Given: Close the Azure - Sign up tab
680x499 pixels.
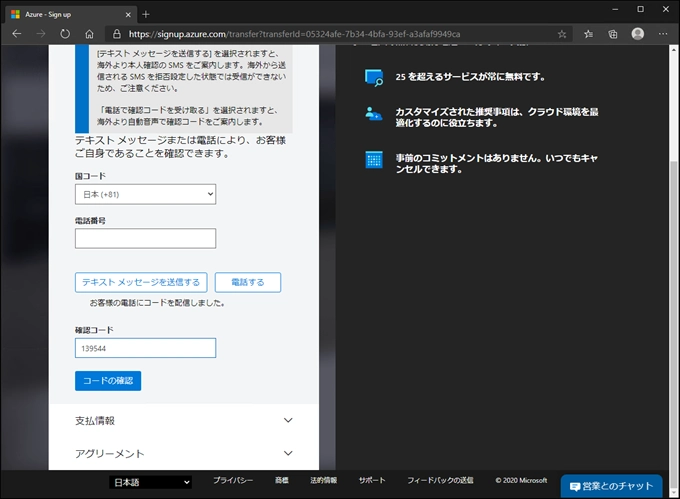Looking at the screenshot, I should pyautogui.click(x=128, y=14).
